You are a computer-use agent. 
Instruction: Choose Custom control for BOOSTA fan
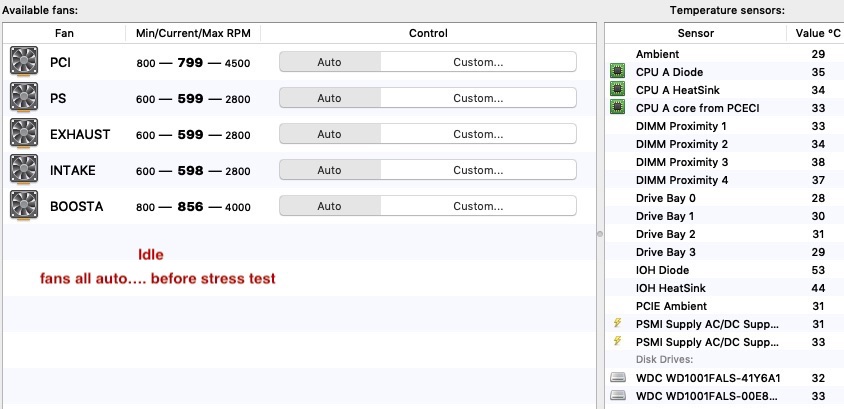point(478,206)
